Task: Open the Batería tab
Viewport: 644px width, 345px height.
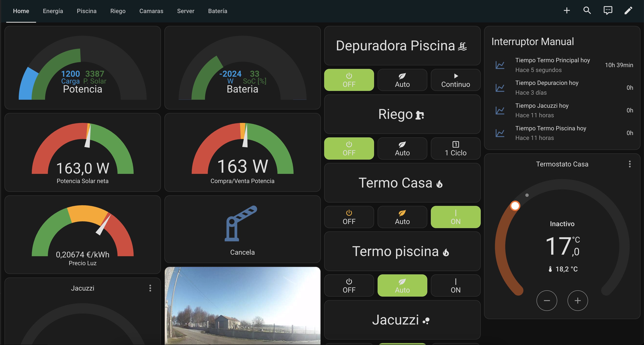Action: click(x=217, y=11)
